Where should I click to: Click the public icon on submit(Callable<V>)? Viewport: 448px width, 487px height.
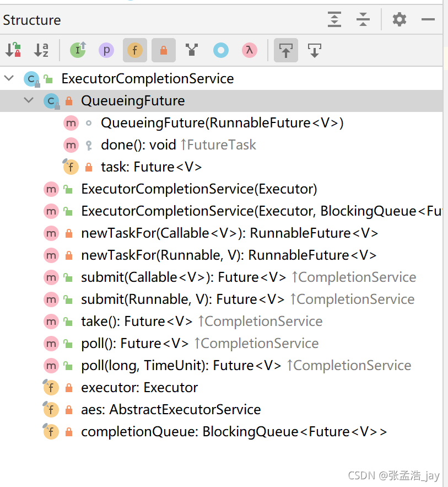(x=68, y=277)
